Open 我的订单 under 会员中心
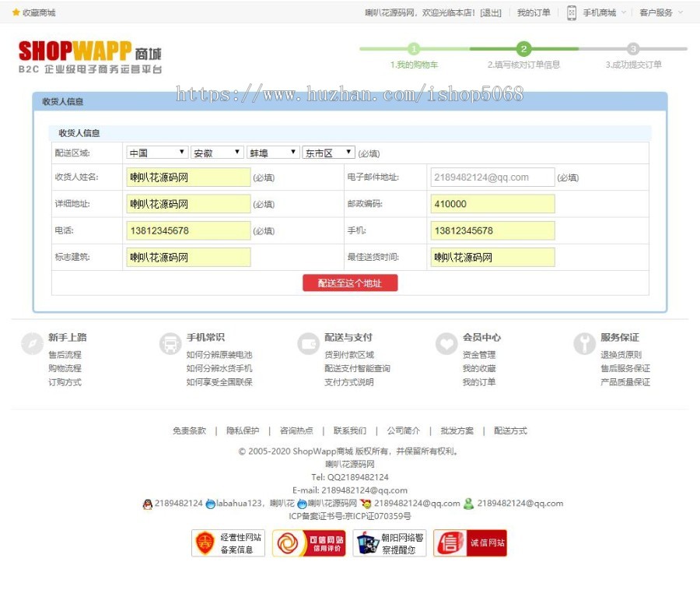 (x=479, y=382)
